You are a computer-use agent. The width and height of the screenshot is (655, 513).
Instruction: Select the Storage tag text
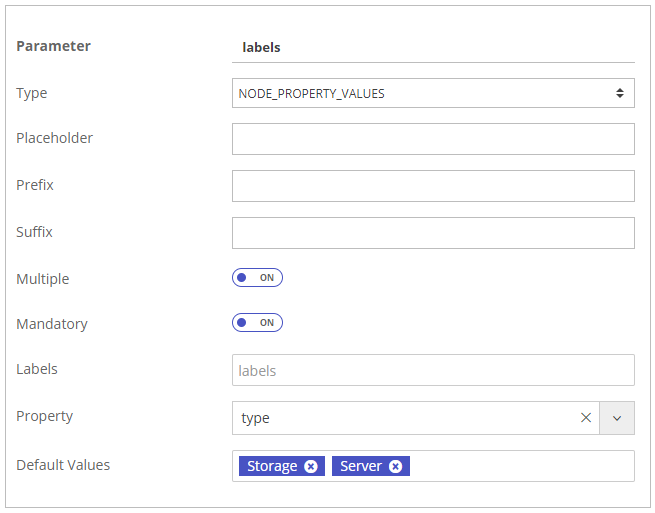(272, 467)
